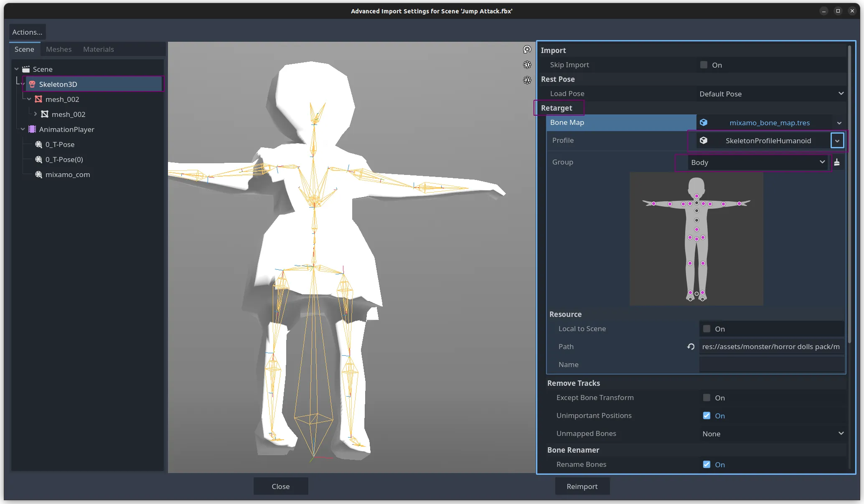Open the Load Pose dropdown
This screenshot has height=504, width=864.
click(x=771, y=94)
